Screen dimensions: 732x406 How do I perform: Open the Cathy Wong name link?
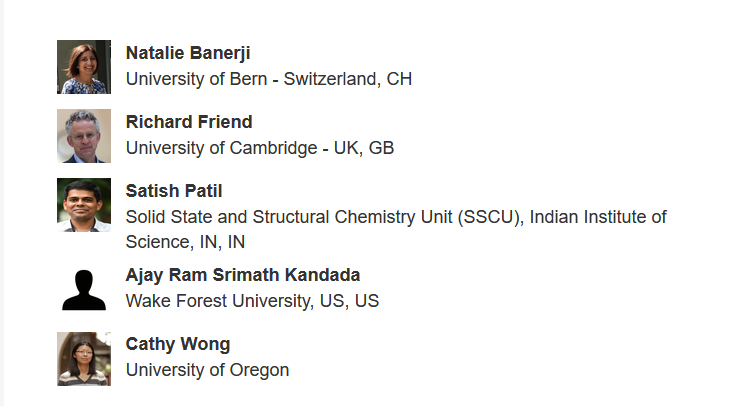pos(178,344)
